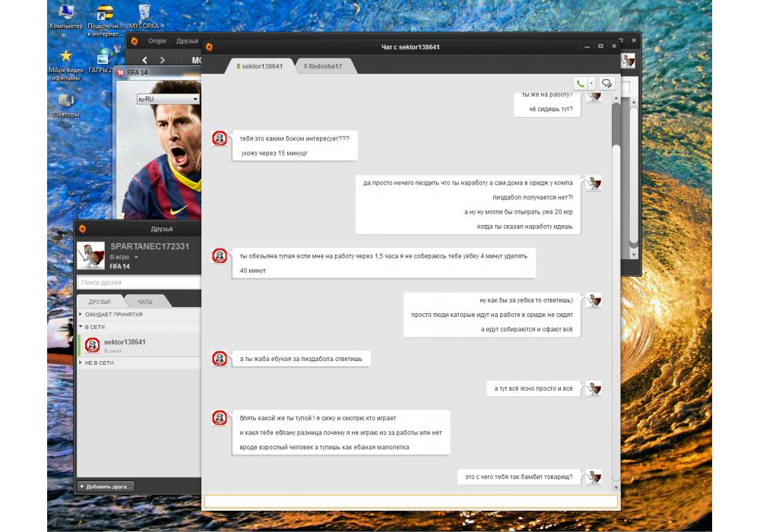Start a voice call with the green phone icon
The height and width of the screenshot is (532, 760).
point(581,84)
